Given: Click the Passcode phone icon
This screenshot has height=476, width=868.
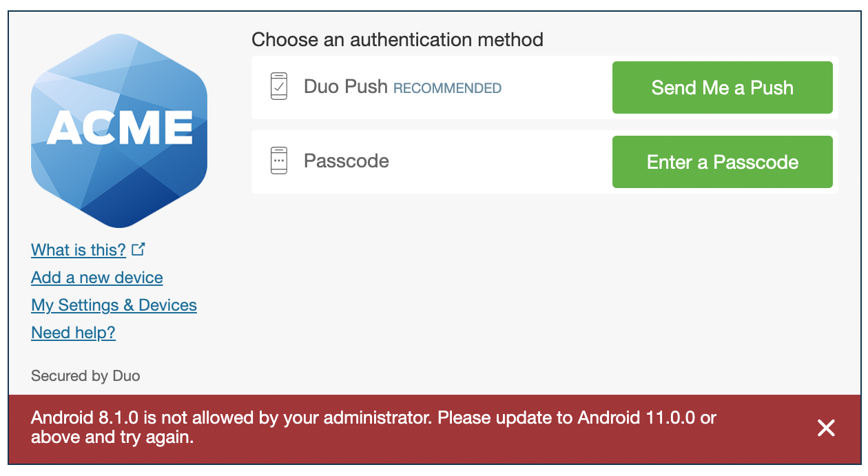Looking at the screenshot, I should pos(280,161).
